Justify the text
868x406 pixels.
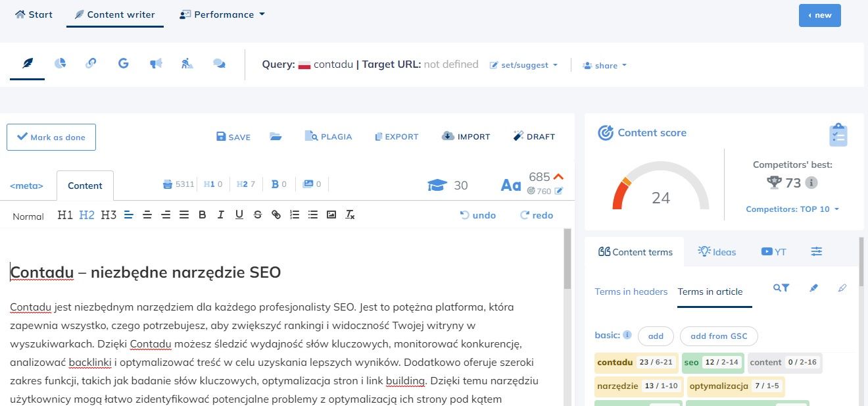click(184, 215)
